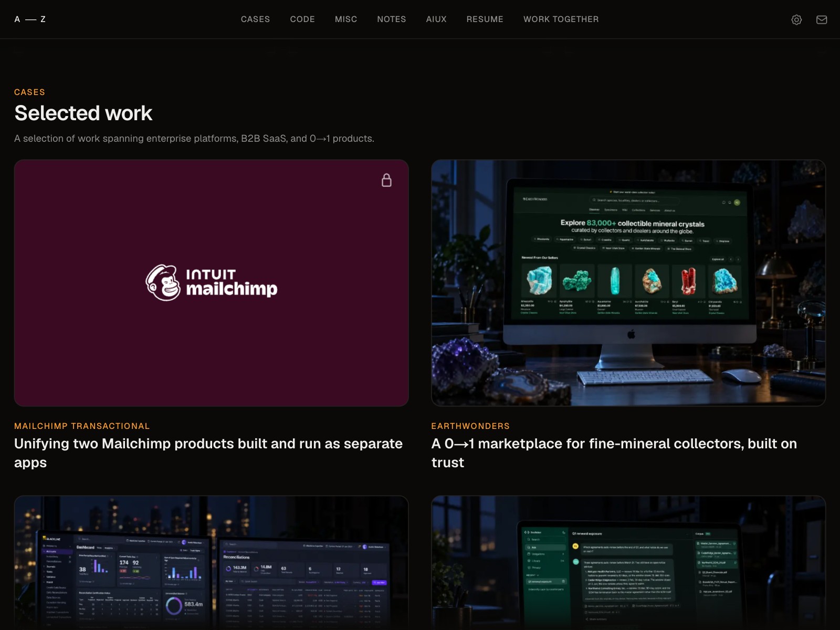
Task: Open 'A 0→1 marketplace for fine-mineral collectors' title
Action: [614, 453]
